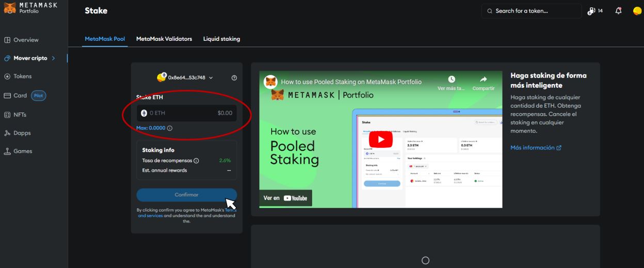Click the MetaMask fox logo
The image size is (644, 268).
(10, 8)
